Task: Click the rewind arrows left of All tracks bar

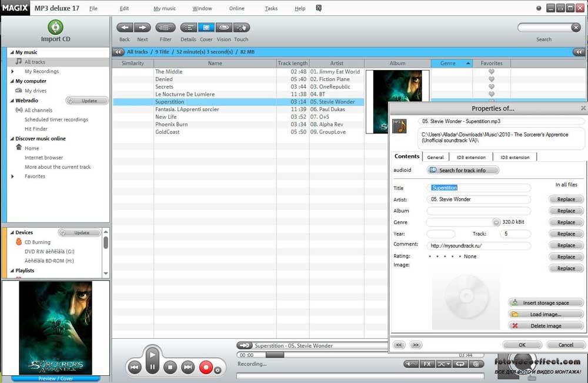Action: click(119, 52)
